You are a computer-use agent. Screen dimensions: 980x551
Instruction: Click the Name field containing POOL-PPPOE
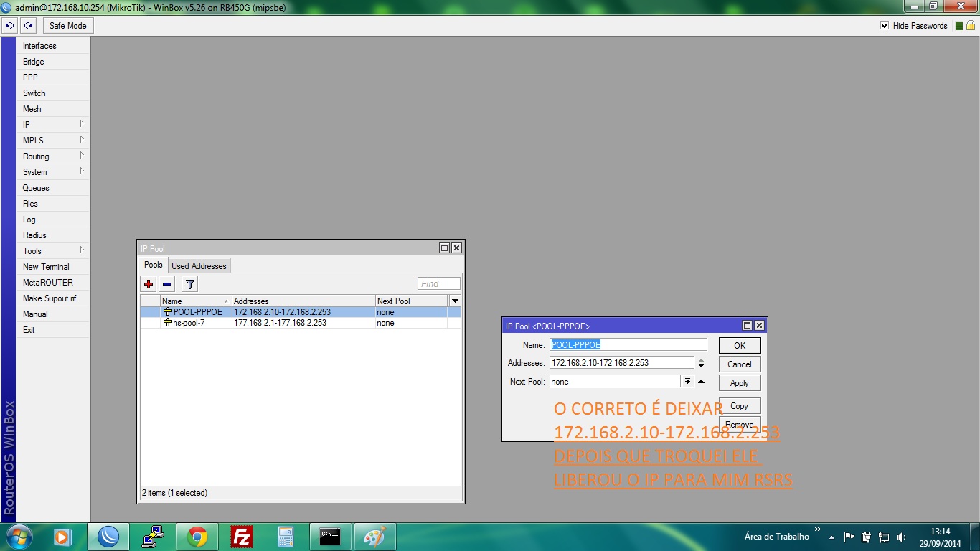pos(628,345)
